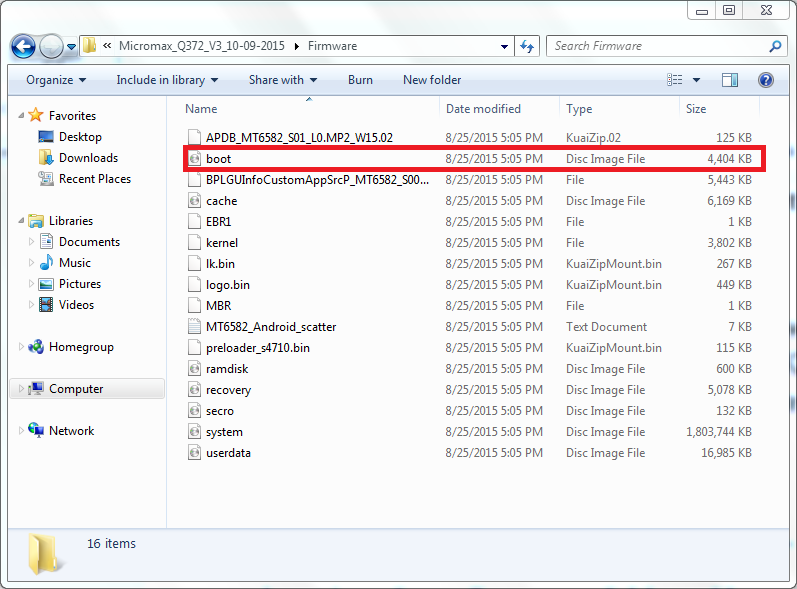Screen dimensions: 797x589
Task: Expand the Music library
Action: pyautogui.click(x=31, y=263)
